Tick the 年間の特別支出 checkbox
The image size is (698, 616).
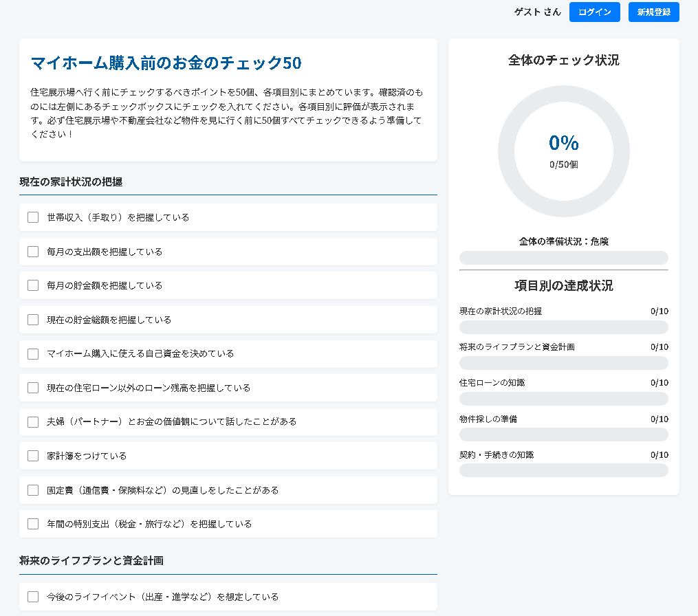(33, 524)
